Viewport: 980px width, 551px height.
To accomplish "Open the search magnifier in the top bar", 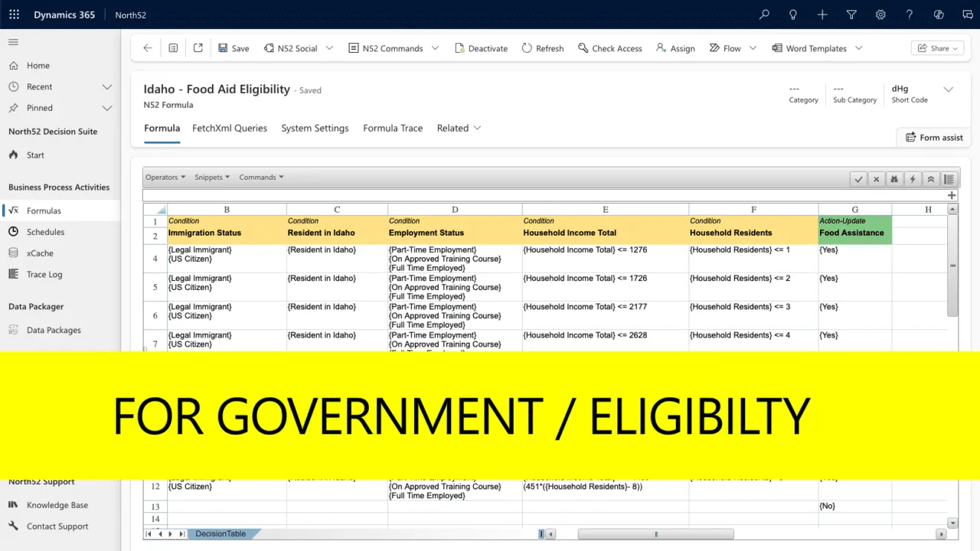I will tap(764, 15).
